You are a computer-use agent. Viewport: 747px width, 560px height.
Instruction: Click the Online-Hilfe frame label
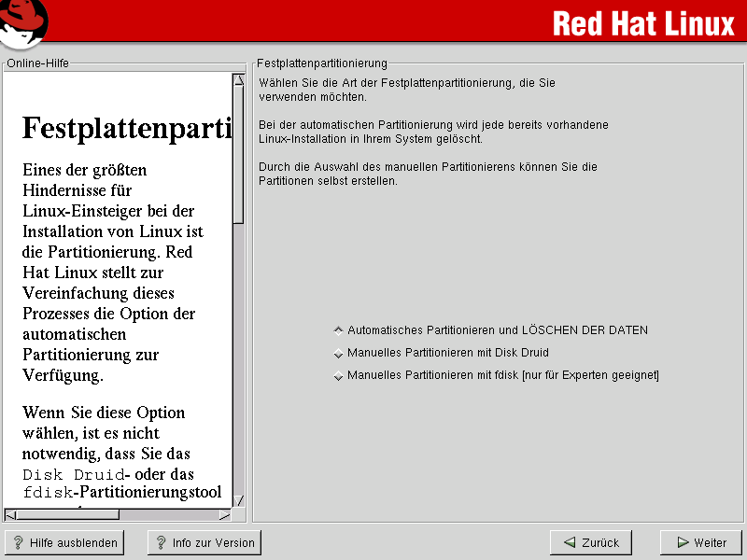pyautogui.click(x=37, y=63)
